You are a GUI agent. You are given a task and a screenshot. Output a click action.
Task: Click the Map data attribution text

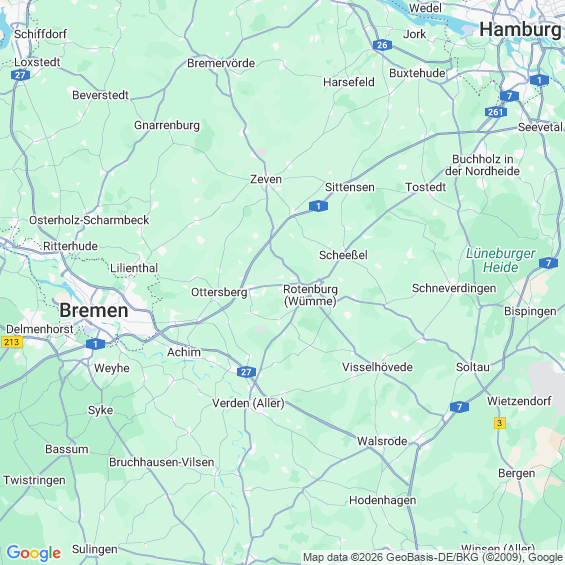point(432,557)
